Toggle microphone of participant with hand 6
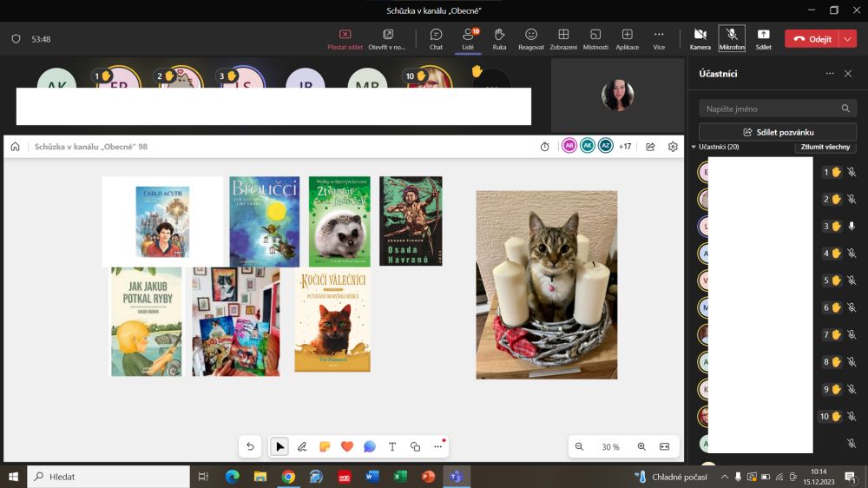The width and height of the screenshot is (868, 488). (852, 308)
